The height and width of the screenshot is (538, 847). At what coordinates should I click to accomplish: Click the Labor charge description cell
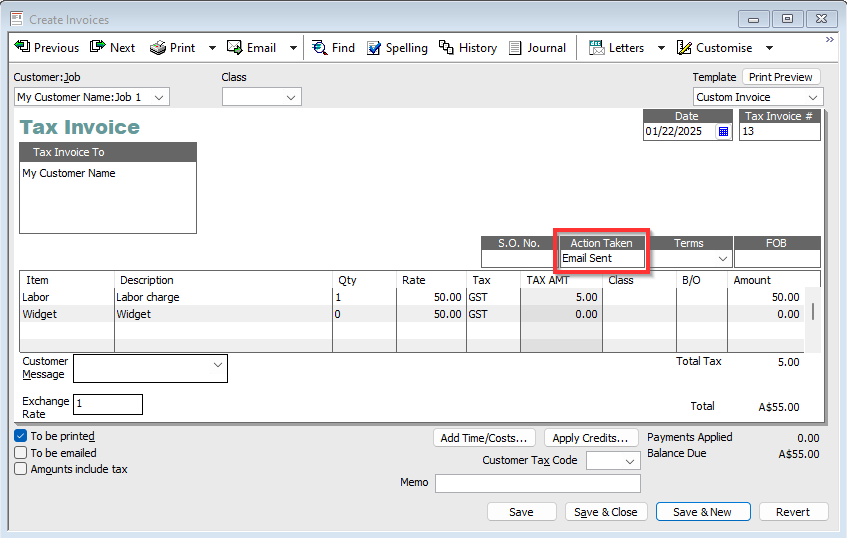click(224, 297)
